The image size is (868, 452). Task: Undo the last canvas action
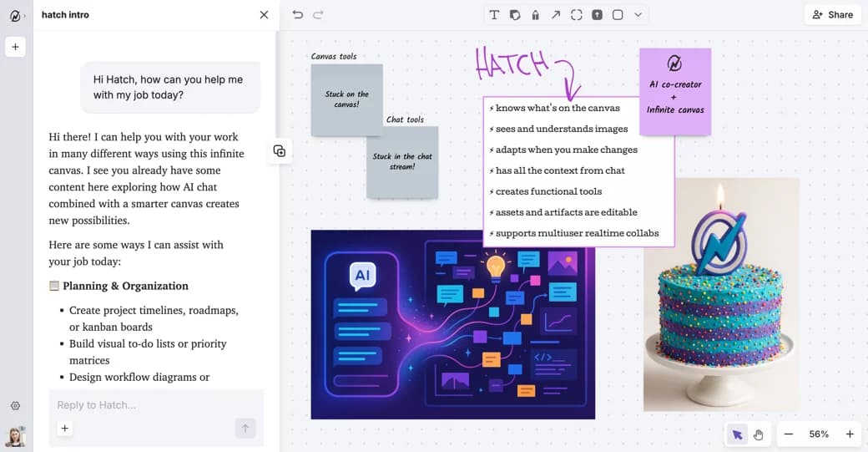coord(298,15)
